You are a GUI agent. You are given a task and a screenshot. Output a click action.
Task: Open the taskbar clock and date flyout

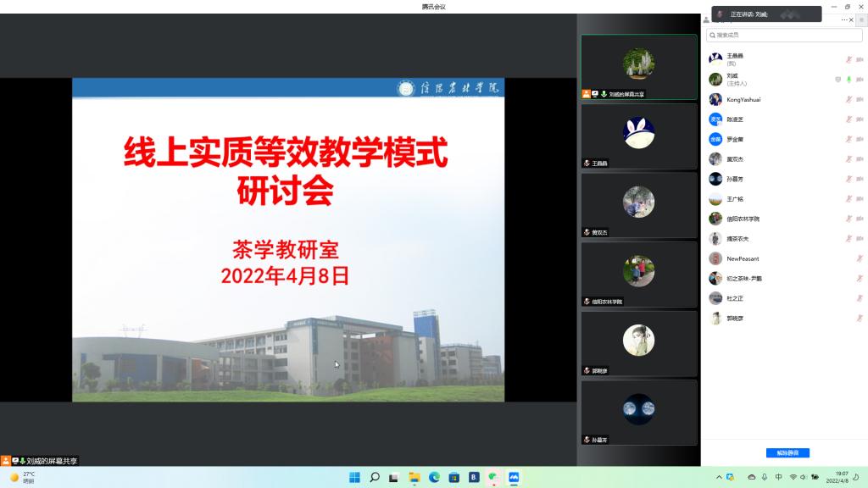click(x=841, y=477)
